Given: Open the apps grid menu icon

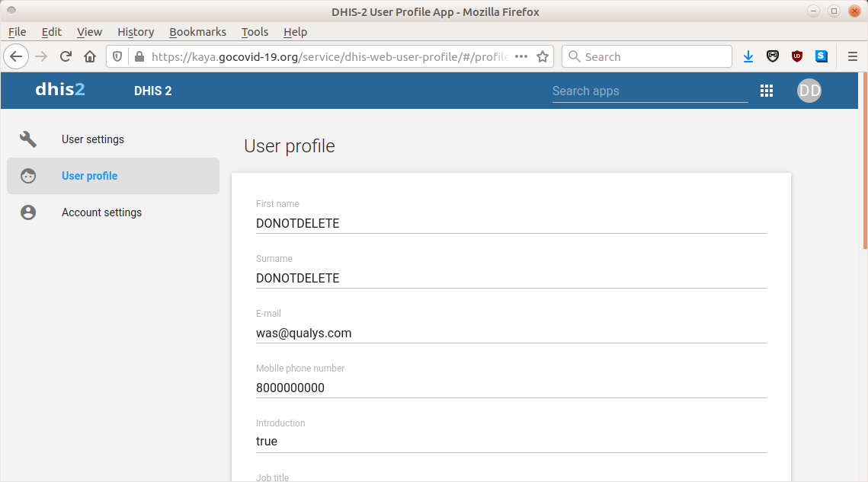Looking at the screenshot, I should click(767, 90).
